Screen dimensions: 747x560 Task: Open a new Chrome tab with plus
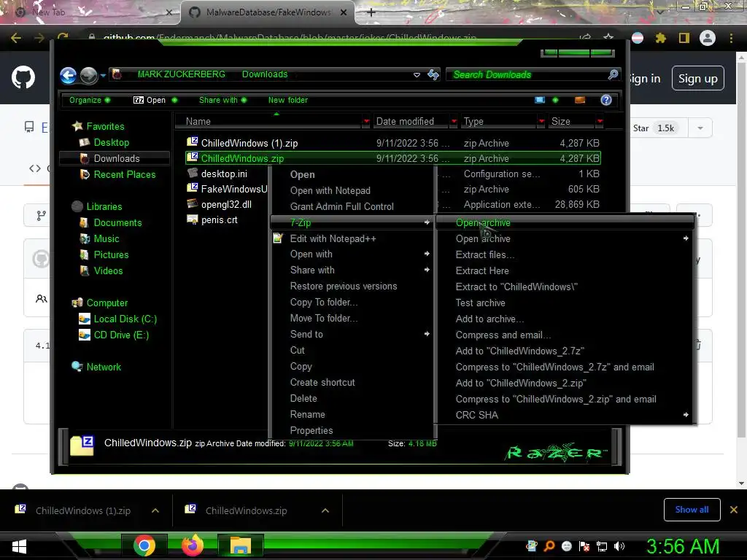(371, 12)
